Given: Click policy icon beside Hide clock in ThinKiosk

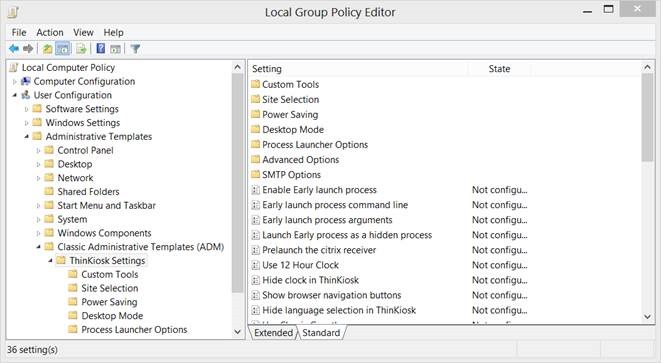Looking at the screenshot, I should coord(255,280).
